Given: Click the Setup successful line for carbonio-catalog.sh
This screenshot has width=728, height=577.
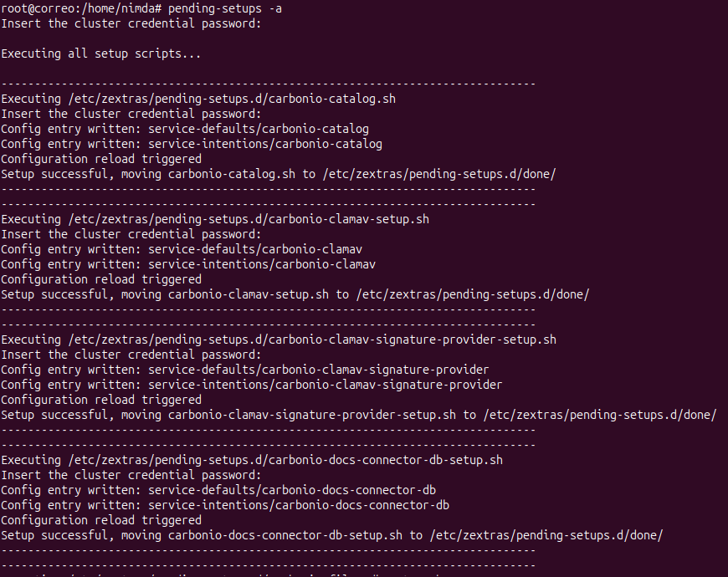Looking at the screenshot, I should coord(278,174).
